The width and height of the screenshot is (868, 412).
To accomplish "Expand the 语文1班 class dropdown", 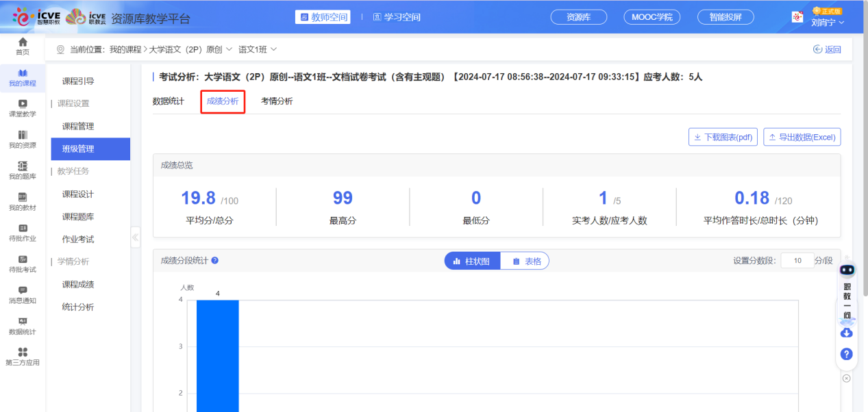I will [x=274, y=49].
